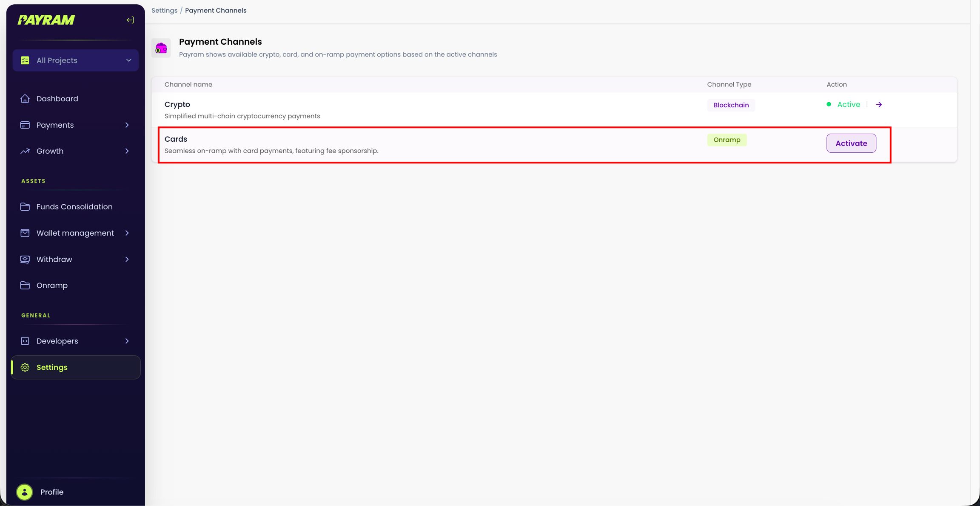Click the Active status of Crypto

848,105
